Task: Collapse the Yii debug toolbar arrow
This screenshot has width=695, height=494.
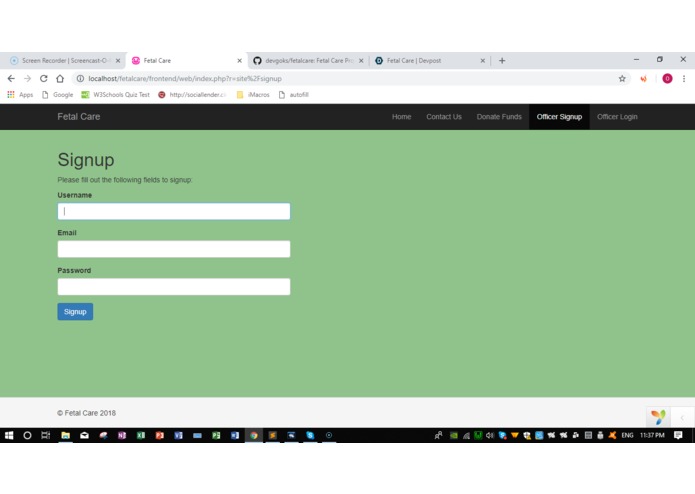Action: point(683,417)
